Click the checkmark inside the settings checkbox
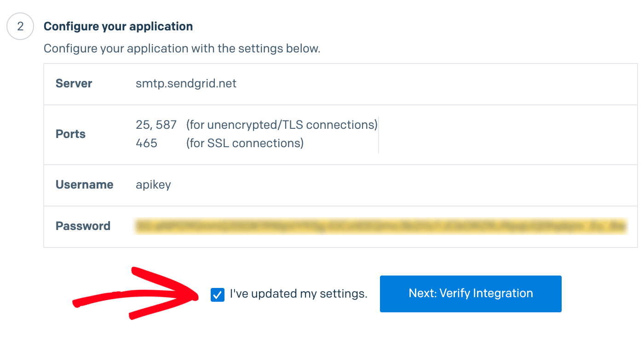 coord(216,293)
